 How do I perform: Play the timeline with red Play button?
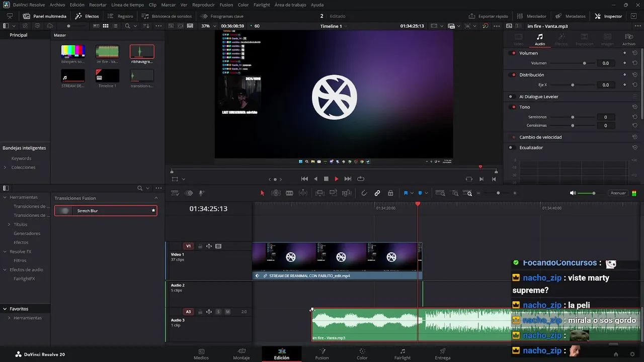click(337, 179)
